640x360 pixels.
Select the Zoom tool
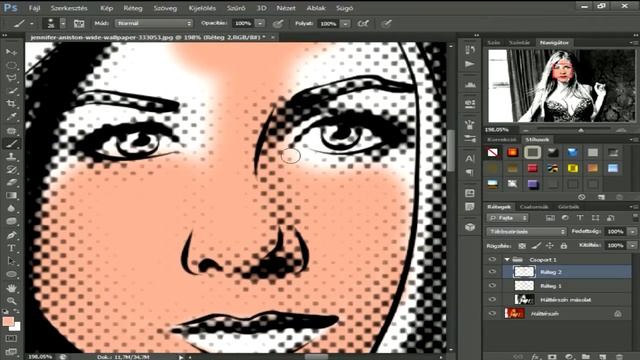[11, 301]
